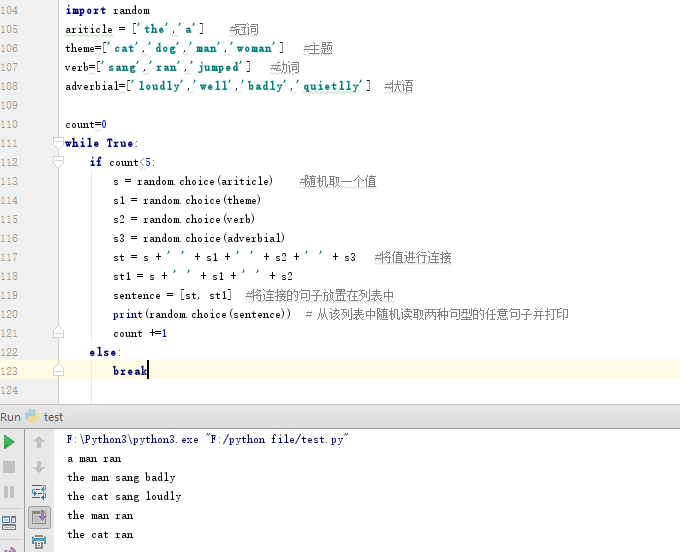Click 'random.choice(verb)' on line 115
680x552 pixels.
[x=199, y=219]
